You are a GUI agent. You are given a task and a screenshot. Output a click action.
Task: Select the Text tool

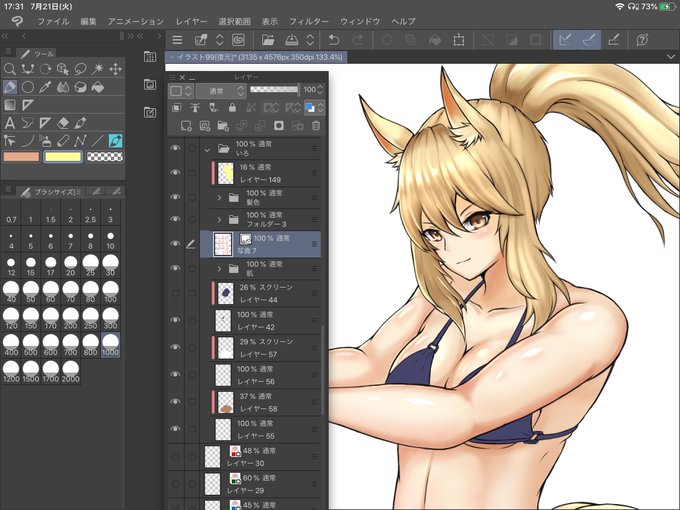pyautogui.click(x=10, y=123)
